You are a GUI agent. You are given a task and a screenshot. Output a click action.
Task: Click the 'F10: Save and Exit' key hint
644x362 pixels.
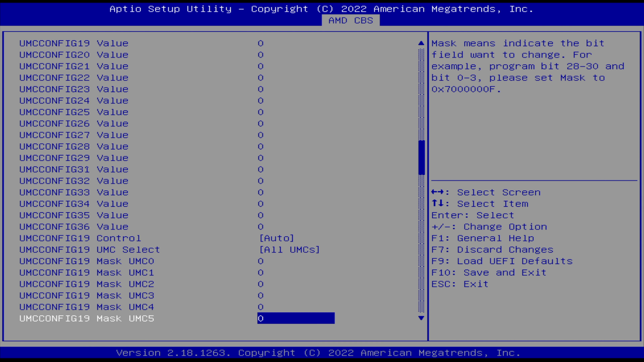pos(489,273)
